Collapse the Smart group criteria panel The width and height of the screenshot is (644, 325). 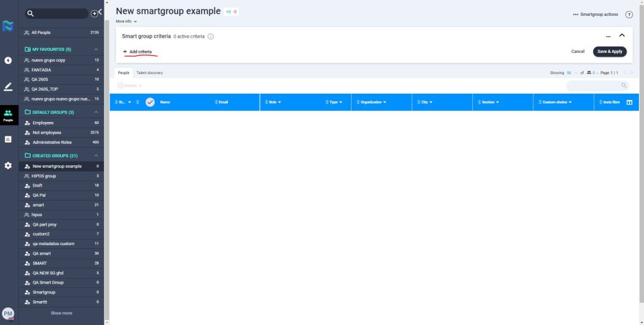pyautogui.click(x=622, y=36)
